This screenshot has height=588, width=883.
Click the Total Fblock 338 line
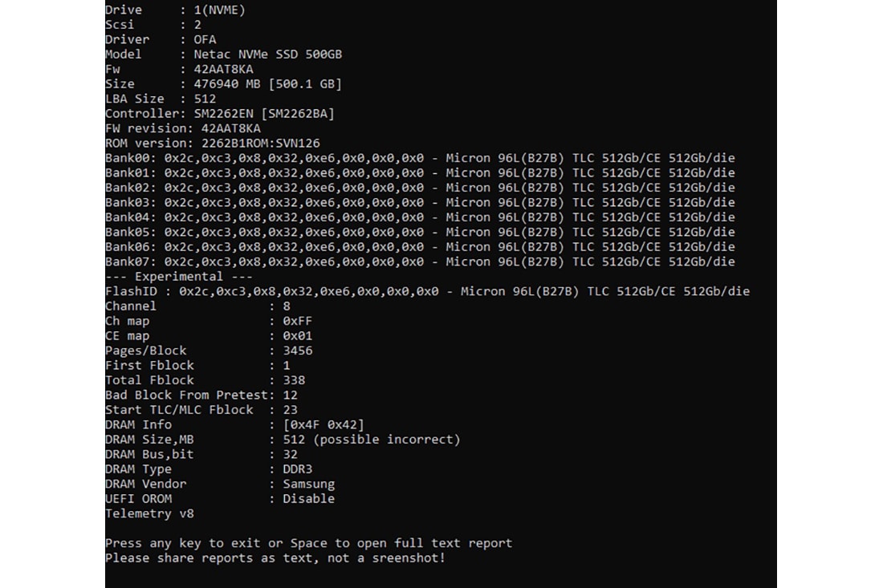click(205, 379)
